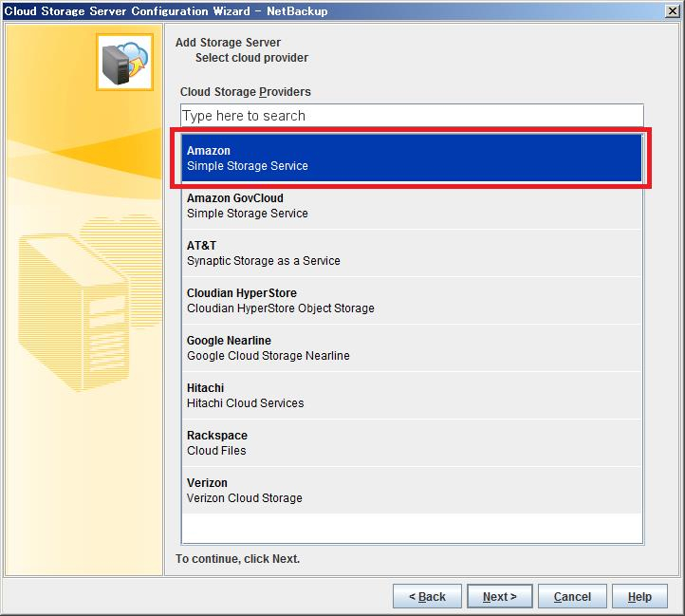
Task: Continue with the Next button
Action: [x=500, y=596]
